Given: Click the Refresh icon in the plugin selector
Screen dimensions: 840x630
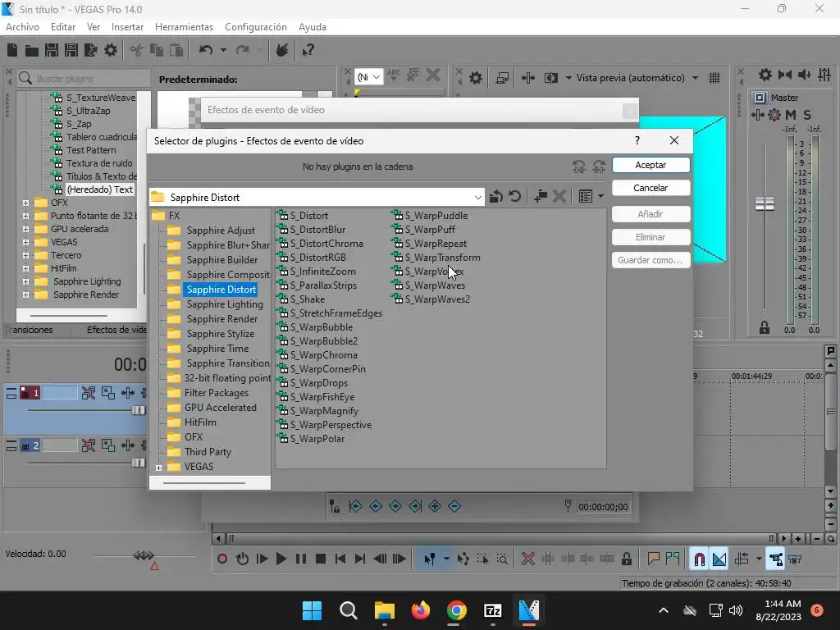Looking at the screenshot, I should [x=515, y=197].
